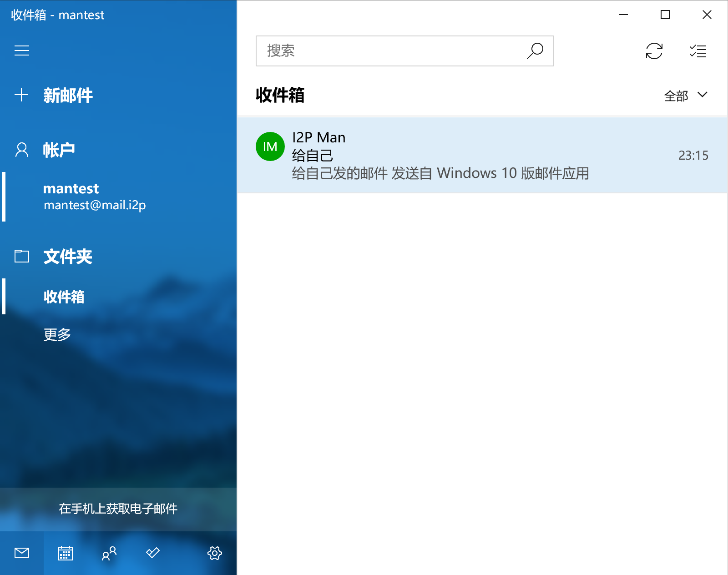Open the email from I2P Man

point(455,156)
